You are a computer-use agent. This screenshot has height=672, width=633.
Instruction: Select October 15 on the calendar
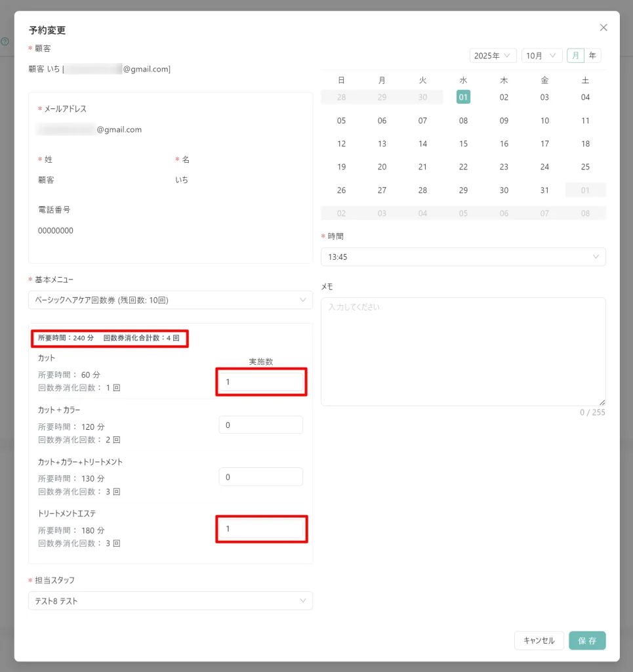click(x=463, y=144)
